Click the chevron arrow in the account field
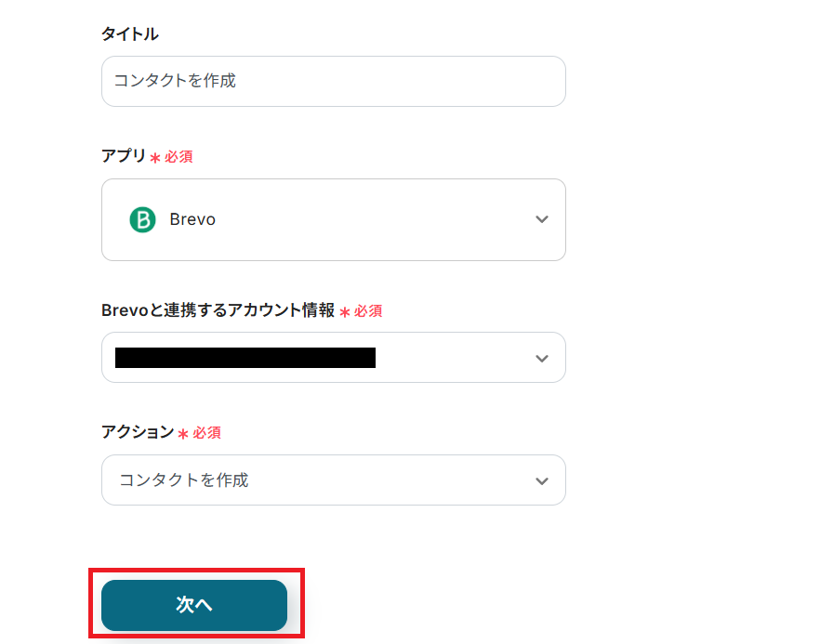 click(x=542, y=358)
